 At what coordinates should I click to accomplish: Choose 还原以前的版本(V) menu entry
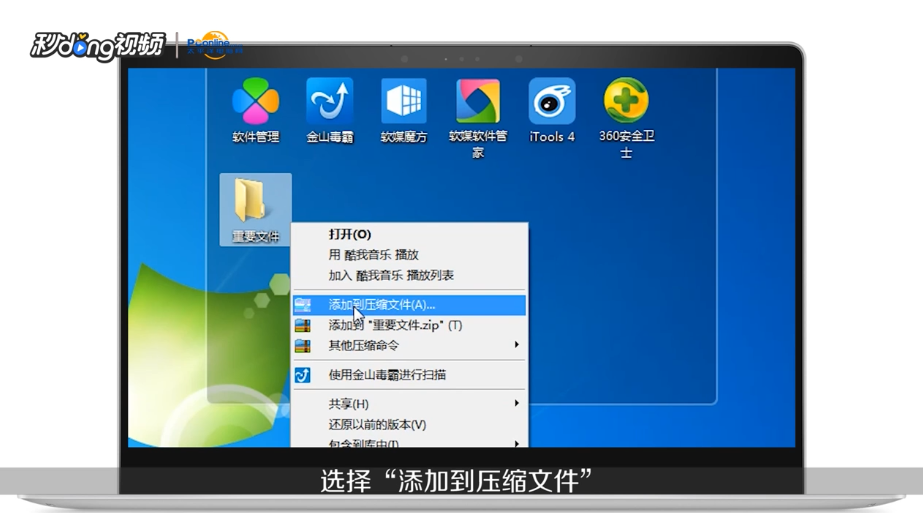[409, 425]
